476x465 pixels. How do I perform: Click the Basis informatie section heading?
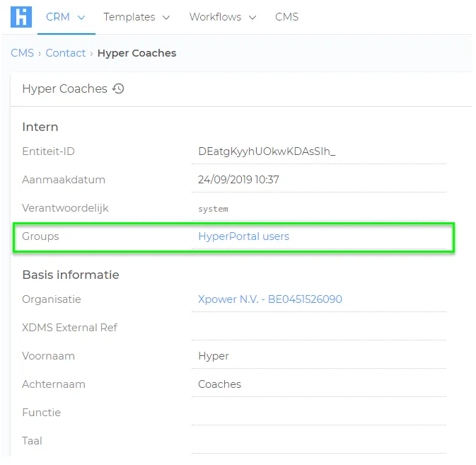[x=71, y=275]
